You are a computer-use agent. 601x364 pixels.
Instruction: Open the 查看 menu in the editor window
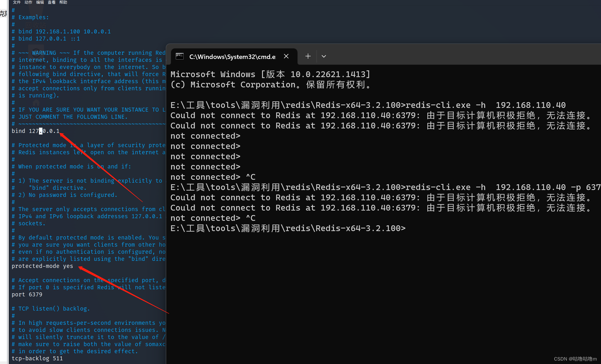pyautogui.click(x=51, y=2)
